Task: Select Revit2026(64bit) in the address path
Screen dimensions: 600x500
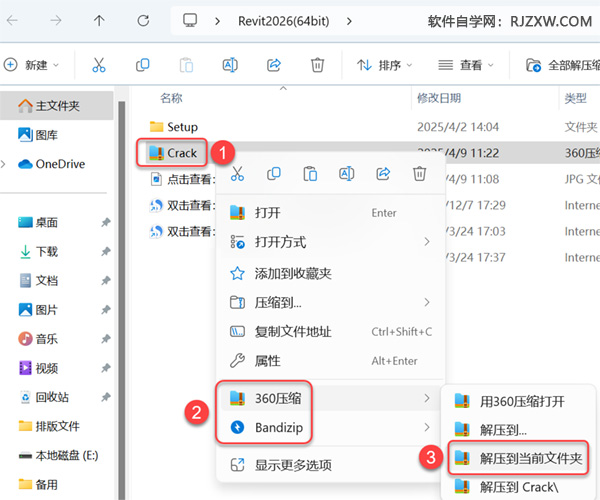Action: [x=284, y=21]
